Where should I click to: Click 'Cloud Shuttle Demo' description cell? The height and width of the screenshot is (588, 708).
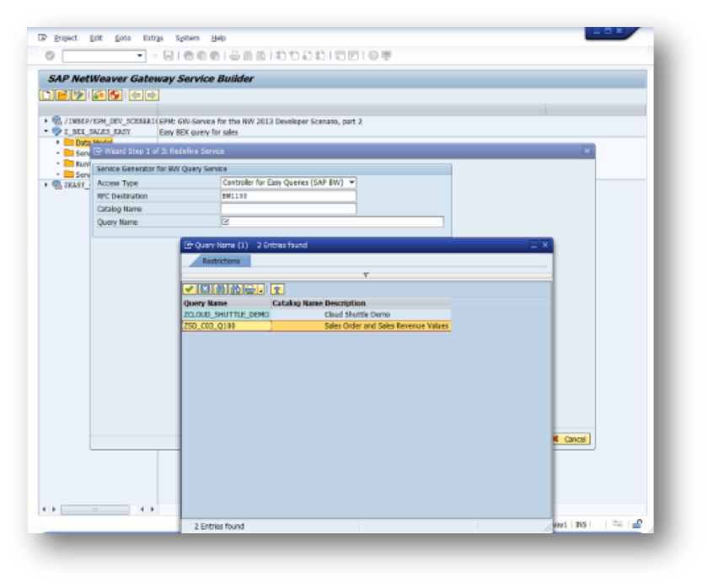357,314
